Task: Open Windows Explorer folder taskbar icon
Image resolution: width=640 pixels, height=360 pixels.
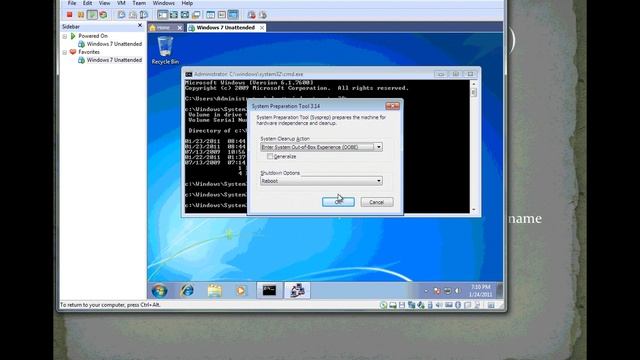Action: (214, 290)
